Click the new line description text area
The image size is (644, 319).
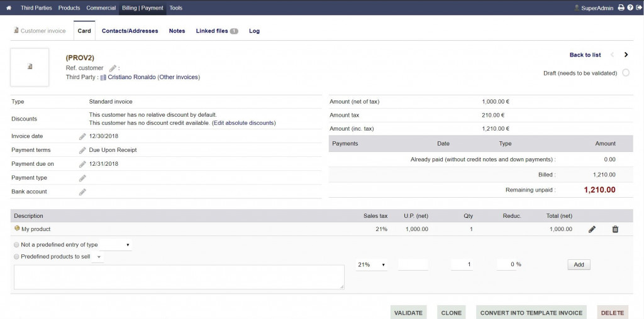click(179, 277)
